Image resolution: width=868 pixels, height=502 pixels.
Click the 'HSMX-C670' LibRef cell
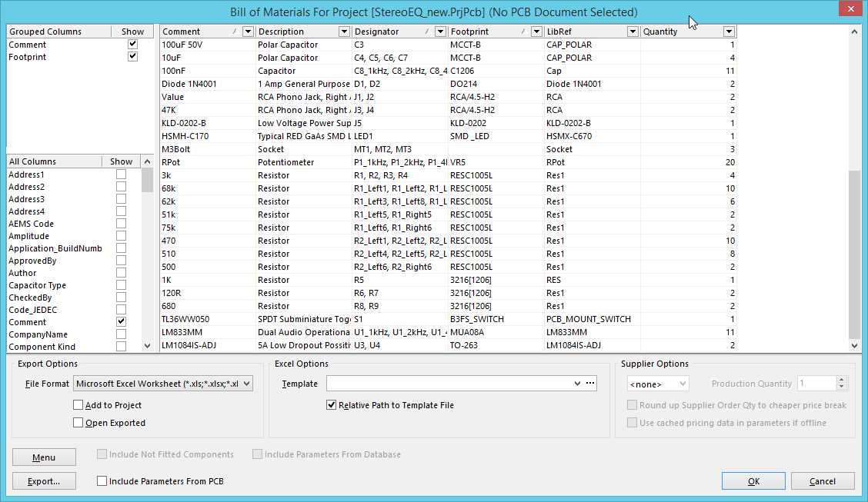(x=593, y=136)
